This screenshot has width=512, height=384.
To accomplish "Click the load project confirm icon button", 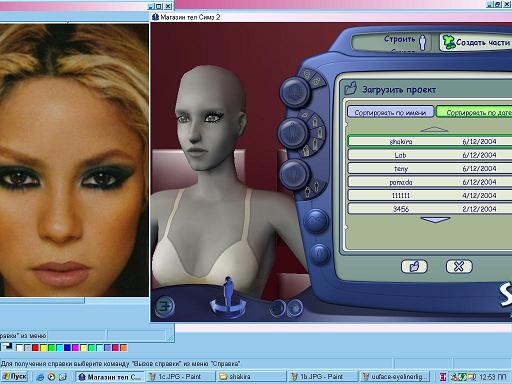I will point(414,266).
